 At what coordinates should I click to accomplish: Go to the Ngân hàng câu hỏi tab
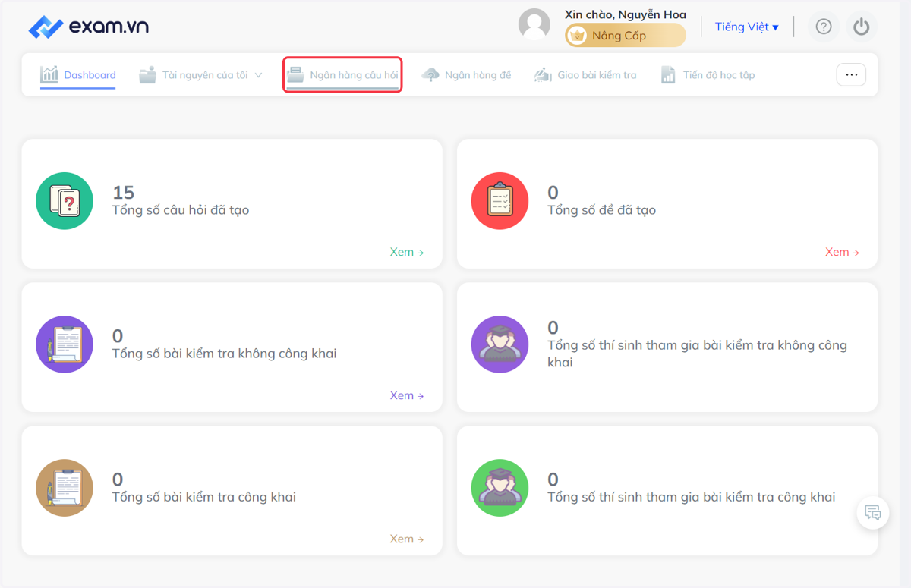[342, 75]
